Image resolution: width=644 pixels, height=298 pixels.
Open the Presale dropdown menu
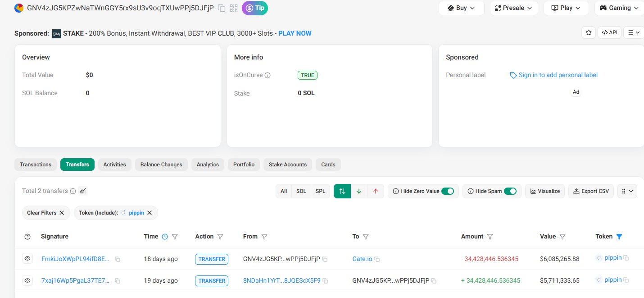(x=514, y=8)
